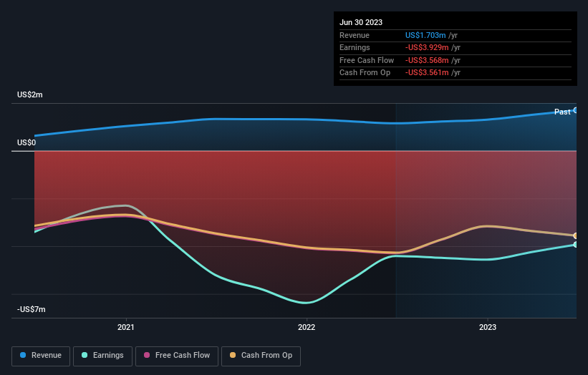Screen dimensions: 588x375
Task: Click the blue Revenue legend dot
Action: click(x=23, y=355)
